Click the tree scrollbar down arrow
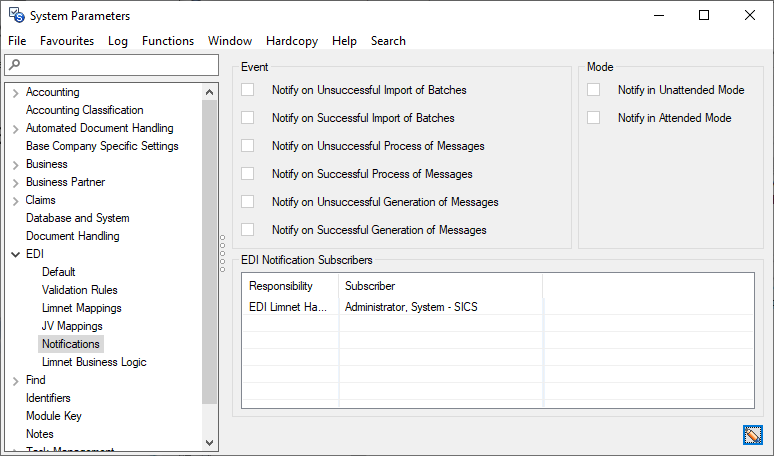 pos(210,441)
